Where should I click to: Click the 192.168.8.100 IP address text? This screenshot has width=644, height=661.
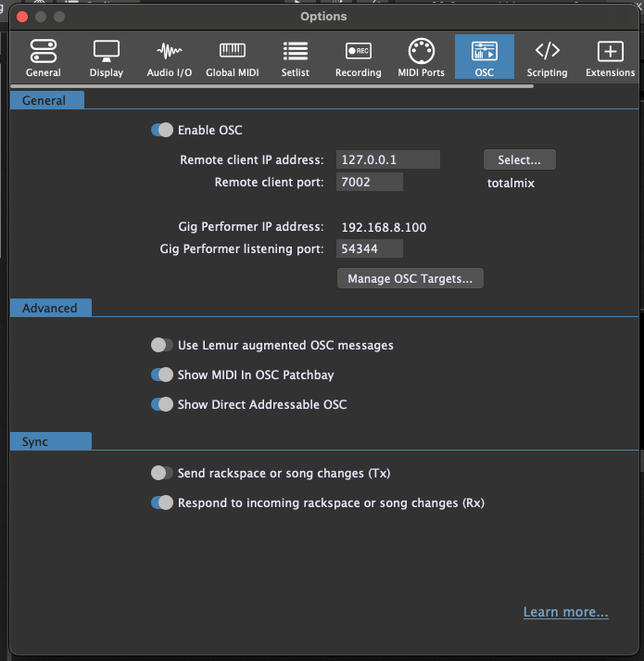pos(384,227)
